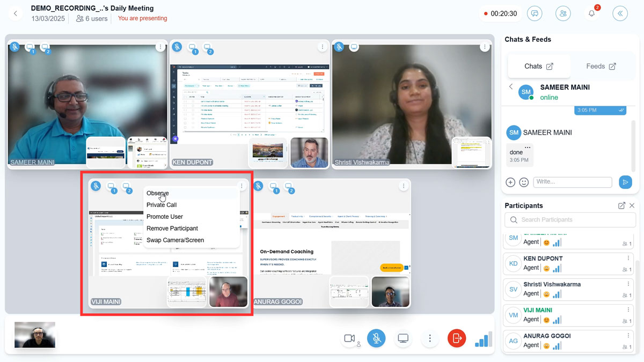The image size is (644, 362).
Task: Open the emoji picker in chat
Action: point(524,182)
